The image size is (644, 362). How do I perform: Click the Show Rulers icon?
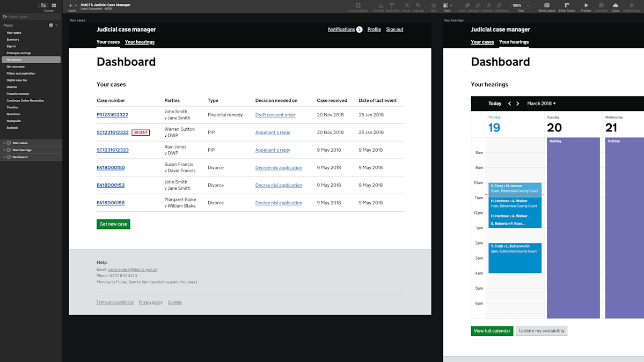(x=567, y=5)
